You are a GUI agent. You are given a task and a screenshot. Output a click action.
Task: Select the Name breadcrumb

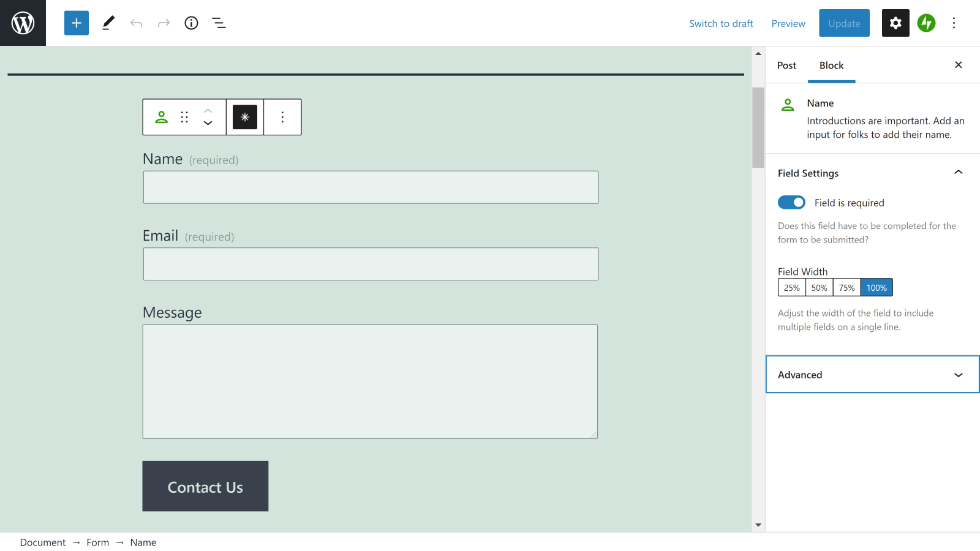point(143,542)
